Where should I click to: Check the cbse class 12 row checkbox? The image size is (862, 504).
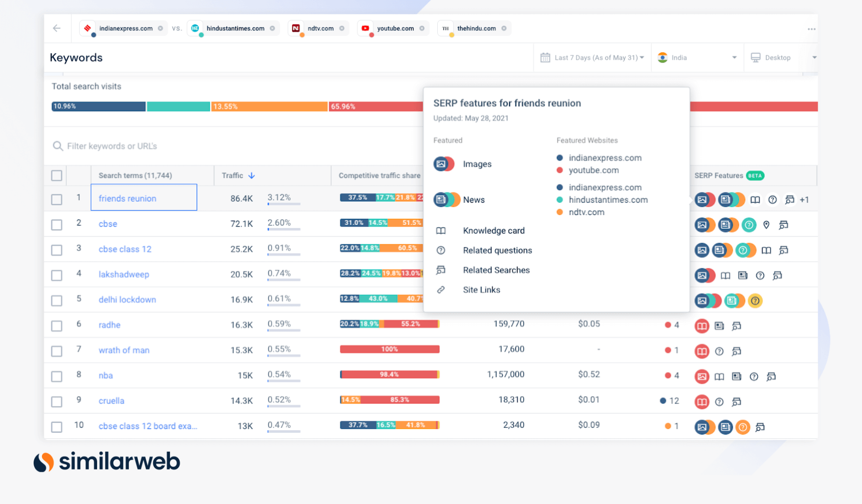pos(56,250)
